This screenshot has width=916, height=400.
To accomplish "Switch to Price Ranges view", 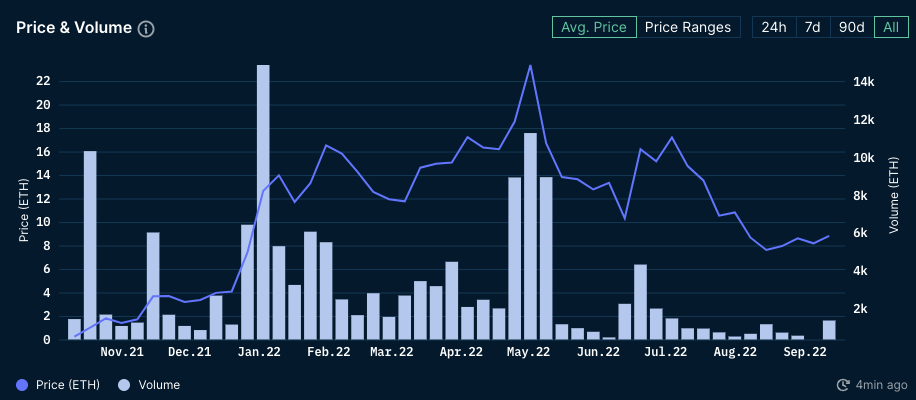I will point(688,27).
